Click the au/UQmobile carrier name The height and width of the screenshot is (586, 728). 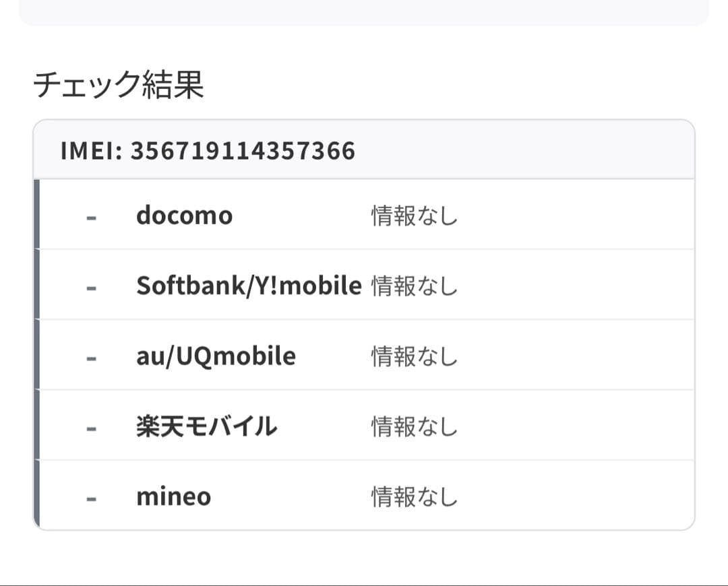click(x=216, y=356)
